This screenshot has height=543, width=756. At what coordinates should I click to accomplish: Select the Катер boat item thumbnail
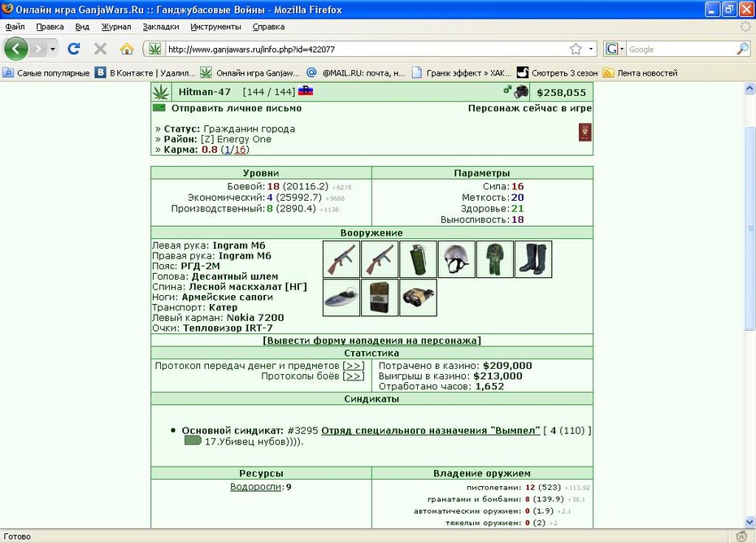341,298
